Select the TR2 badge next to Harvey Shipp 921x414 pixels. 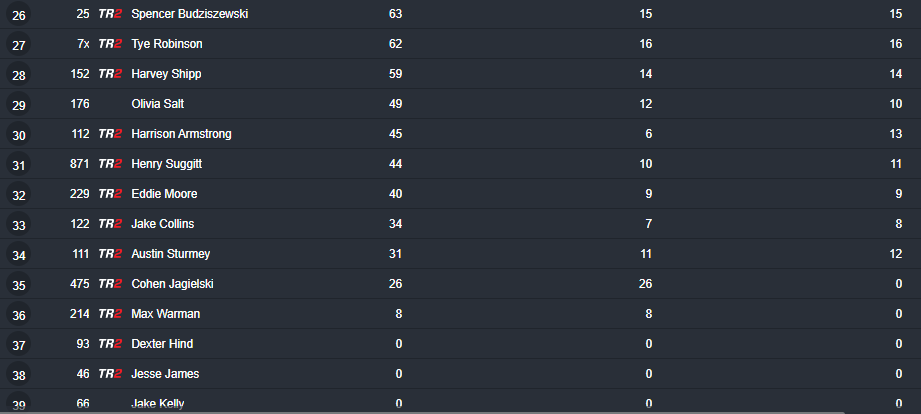(x=110, y=74)
